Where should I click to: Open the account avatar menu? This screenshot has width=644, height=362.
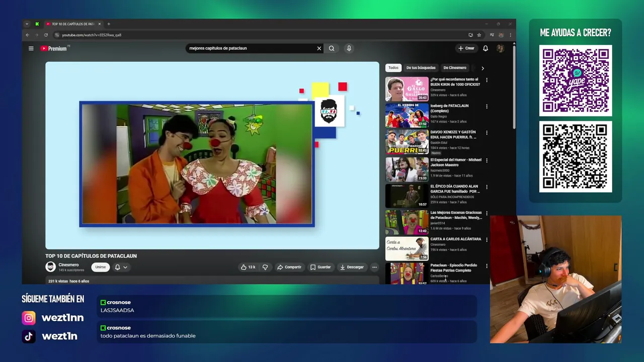(500, 48)
